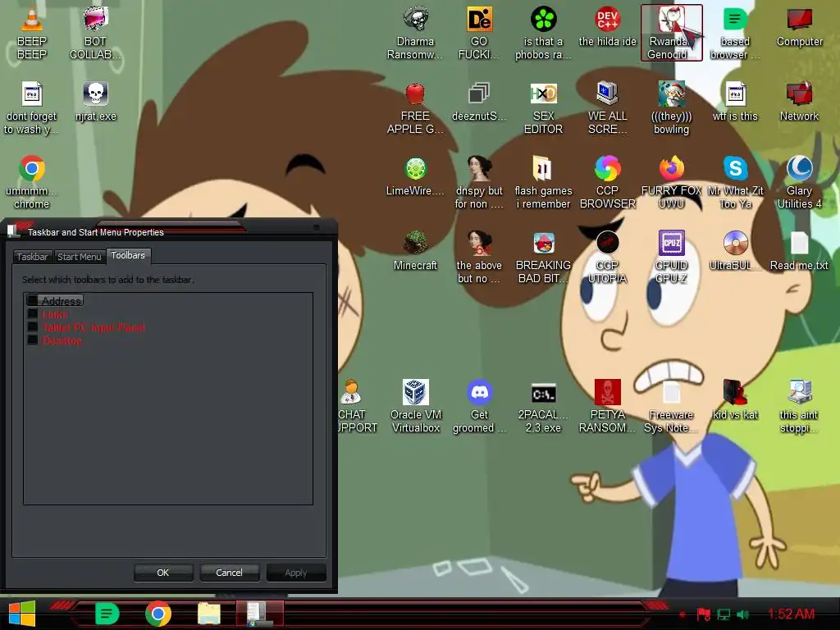Screen dimensions: 840x630
Task: Click the network tray icon
Action: click(x=724, y=614)
